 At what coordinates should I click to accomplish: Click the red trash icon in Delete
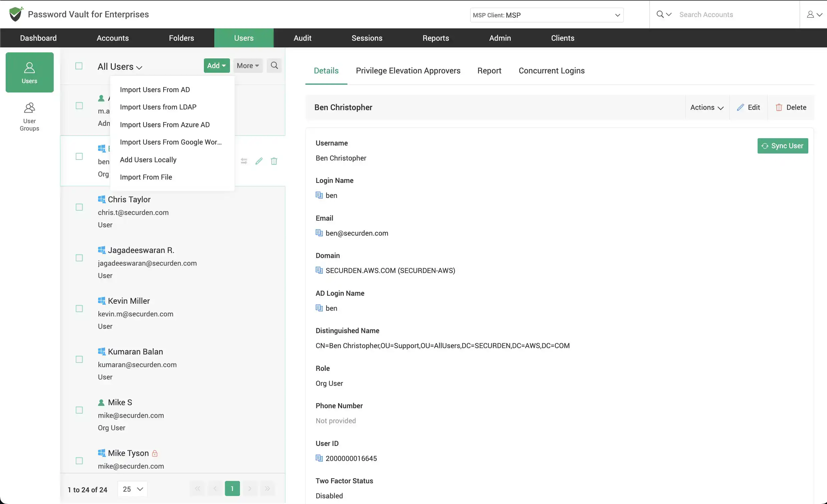(x=779, y=107)
